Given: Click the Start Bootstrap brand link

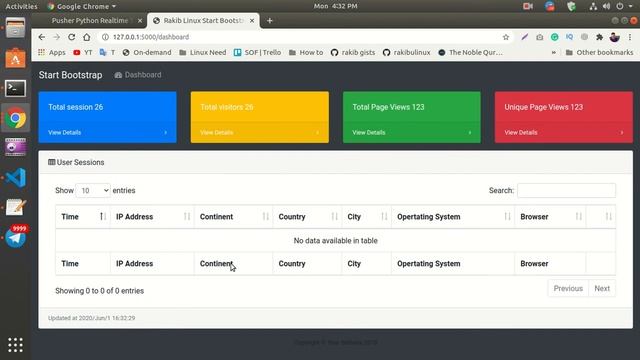Looking at the screenshot, I should 71,75.
